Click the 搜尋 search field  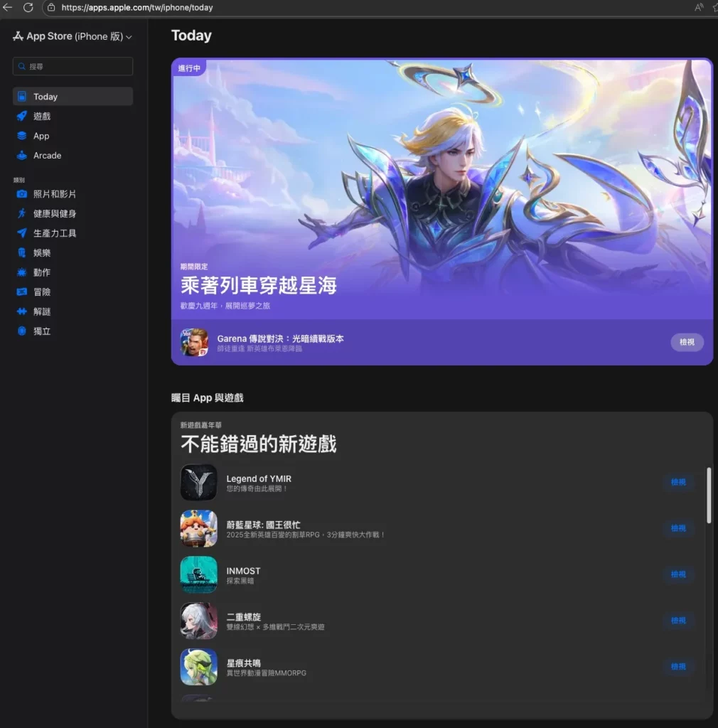click(x=72, y=65)
